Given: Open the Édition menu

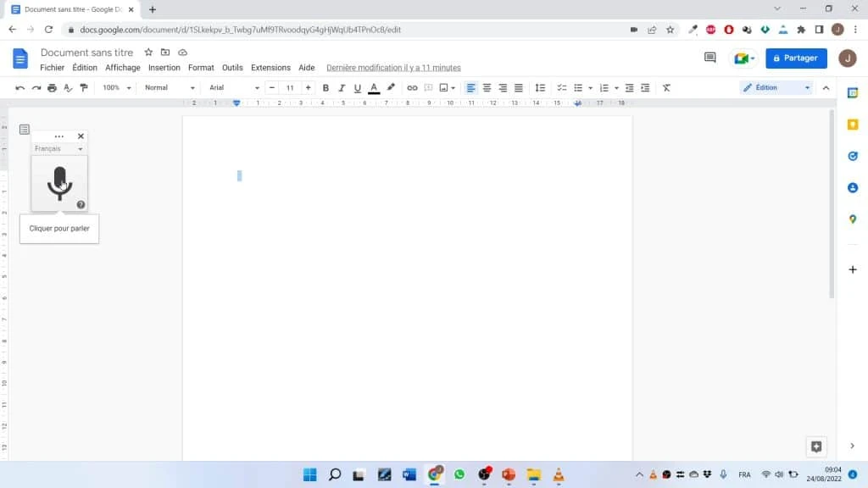Looking at the screenshot, I should point(85,68).
